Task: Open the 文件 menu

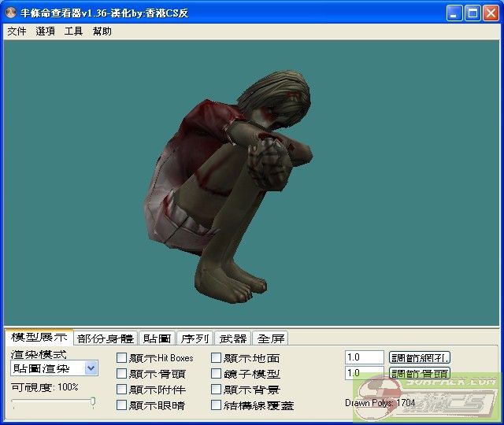Action: (17, 31)
